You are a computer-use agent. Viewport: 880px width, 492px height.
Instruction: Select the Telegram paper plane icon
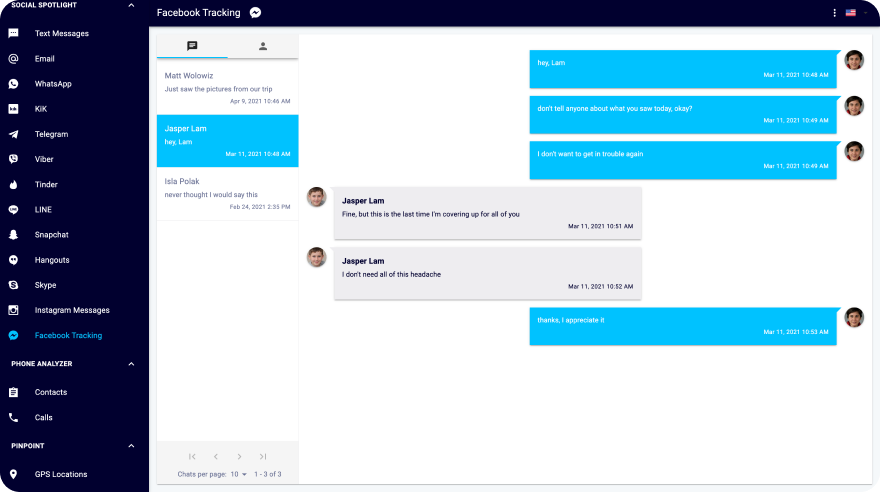tap(13, 134)
